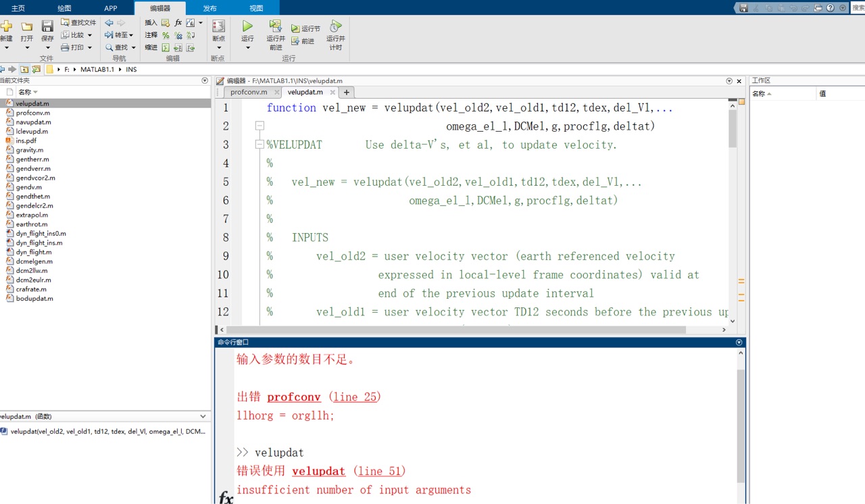The image size is (865, 504).
Task: Switch to the 绘图 (Plots) ribbon tab
Action: (x=64, y=8)
